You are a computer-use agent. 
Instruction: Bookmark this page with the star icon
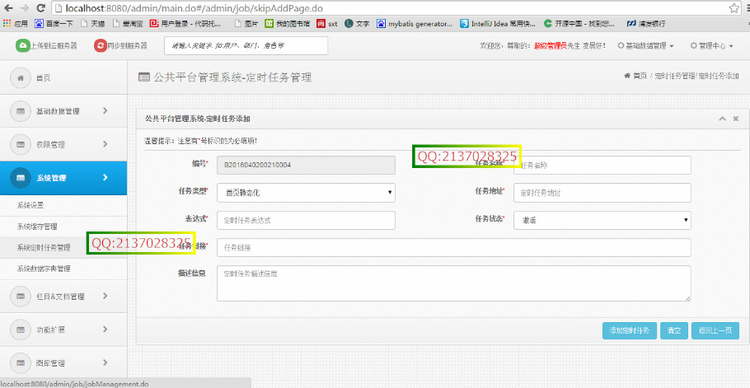point(734,8)
